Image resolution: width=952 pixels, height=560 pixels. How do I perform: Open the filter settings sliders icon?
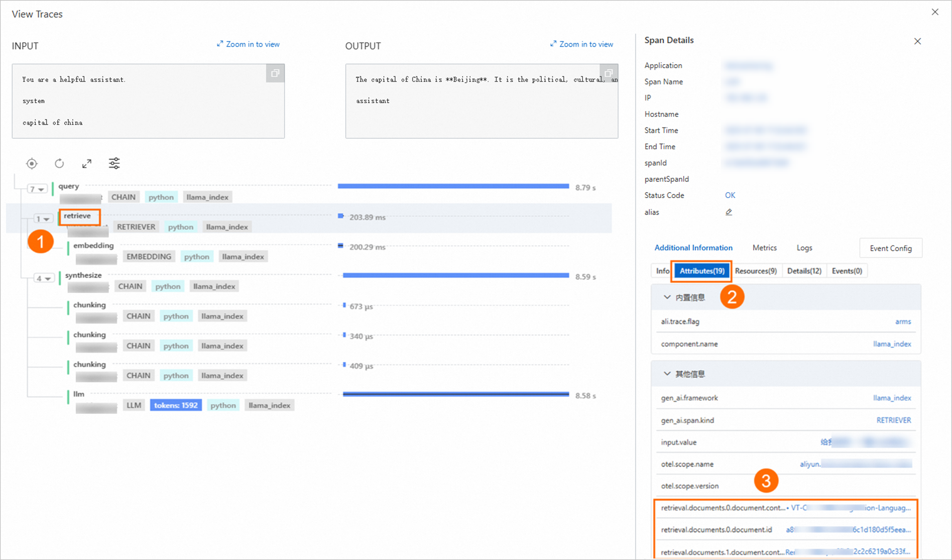(114, 163)
